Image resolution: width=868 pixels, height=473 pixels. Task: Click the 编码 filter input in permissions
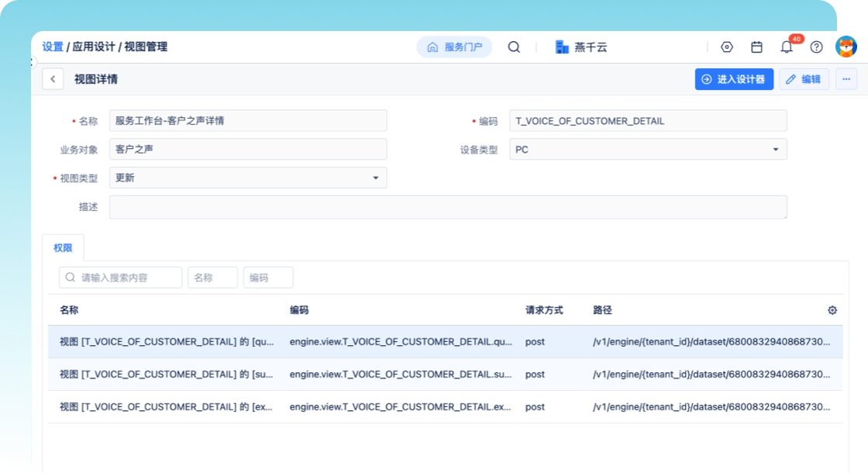coord(268,278)
